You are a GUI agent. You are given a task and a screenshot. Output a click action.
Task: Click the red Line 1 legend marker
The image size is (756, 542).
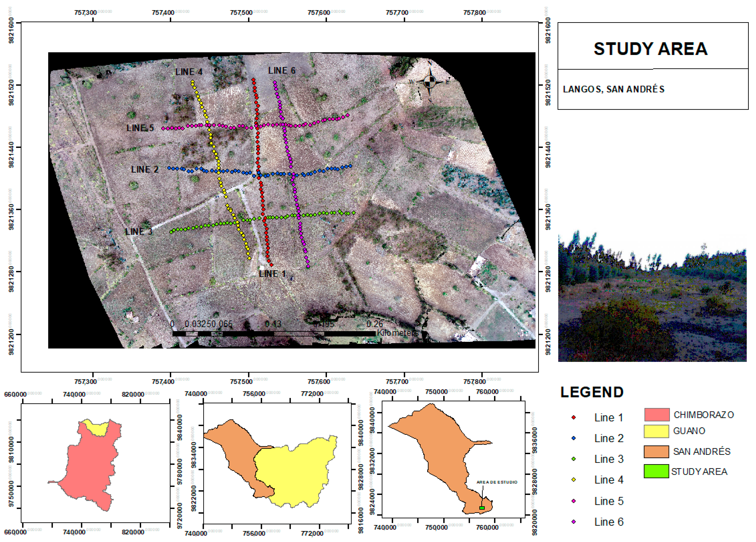(x=574, y=417)
